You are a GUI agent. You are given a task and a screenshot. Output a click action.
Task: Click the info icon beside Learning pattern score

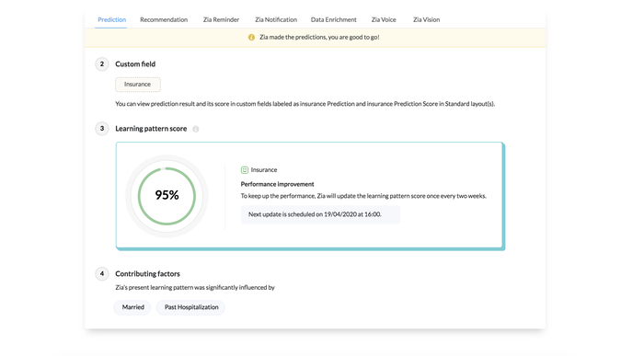point(196,129)
